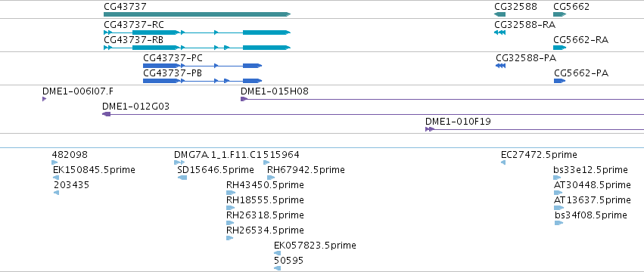Click the RH43450.5prime EST glyph
The image size is (644, 272).
pyautogui.click(x=231, y=193)
